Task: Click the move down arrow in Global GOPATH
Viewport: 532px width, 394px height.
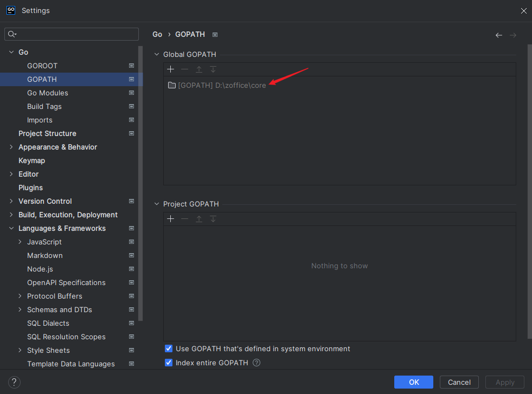Action: [213, 69]
